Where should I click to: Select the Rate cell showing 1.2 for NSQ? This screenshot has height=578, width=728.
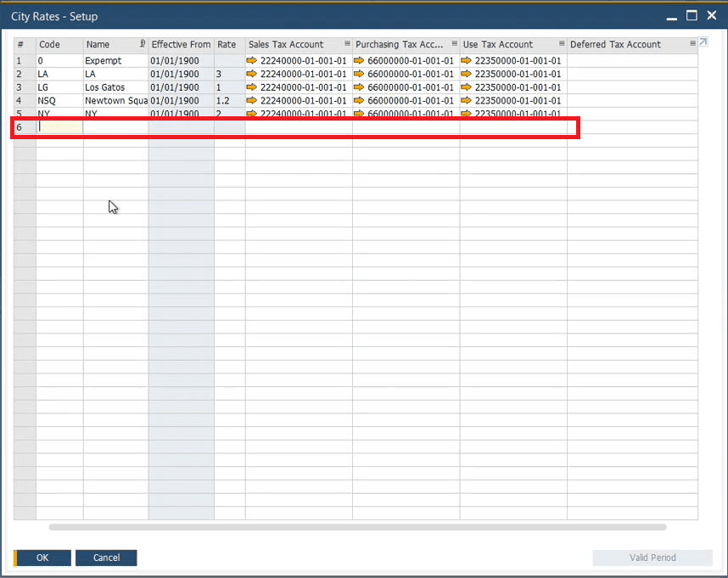click(227, 101)
